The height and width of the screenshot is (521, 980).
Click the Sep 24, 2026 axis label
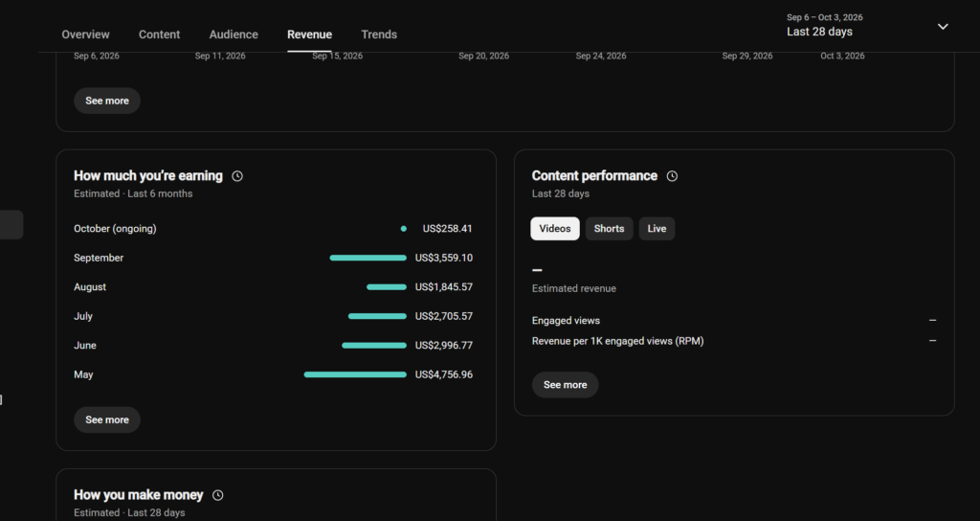(601, 57)
